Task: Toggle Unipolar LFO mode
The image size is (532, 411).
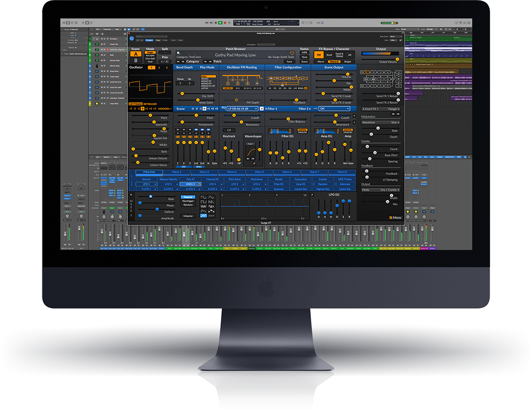Action: [x=188, y=216]
